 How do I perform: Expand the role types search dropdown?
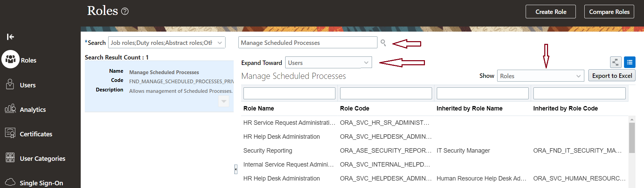click(x=220, y=43)
